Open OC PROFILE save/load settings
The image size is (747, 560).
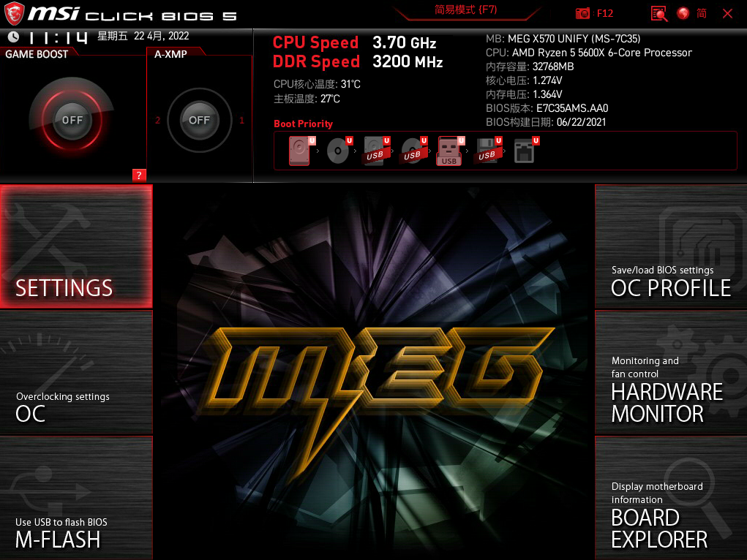tap(671, 246)
